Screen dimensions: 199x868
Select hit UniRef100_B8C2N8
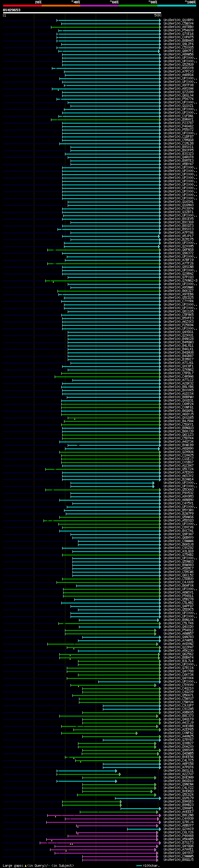(x=178, y=815)
